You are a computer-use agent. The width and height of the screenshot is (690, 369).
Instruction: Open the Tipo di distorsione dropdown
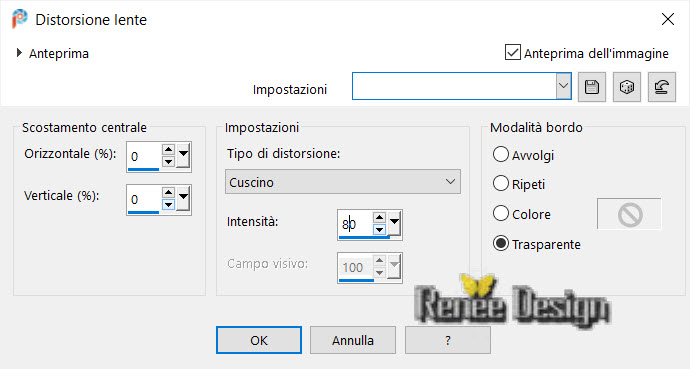(x=343, y=182)
